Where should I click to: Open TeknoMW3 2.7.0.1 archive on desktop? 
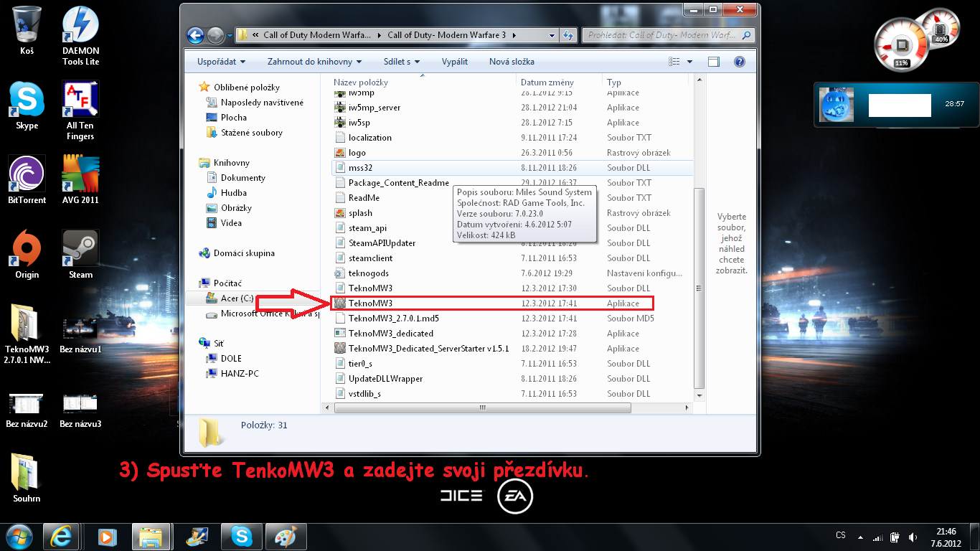(x=27, y=334)
